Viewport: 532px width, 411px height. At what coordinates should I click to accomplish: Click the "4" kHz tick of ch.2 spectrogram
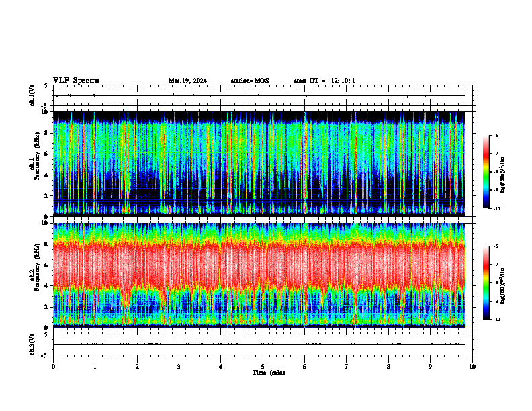[47, 286]
